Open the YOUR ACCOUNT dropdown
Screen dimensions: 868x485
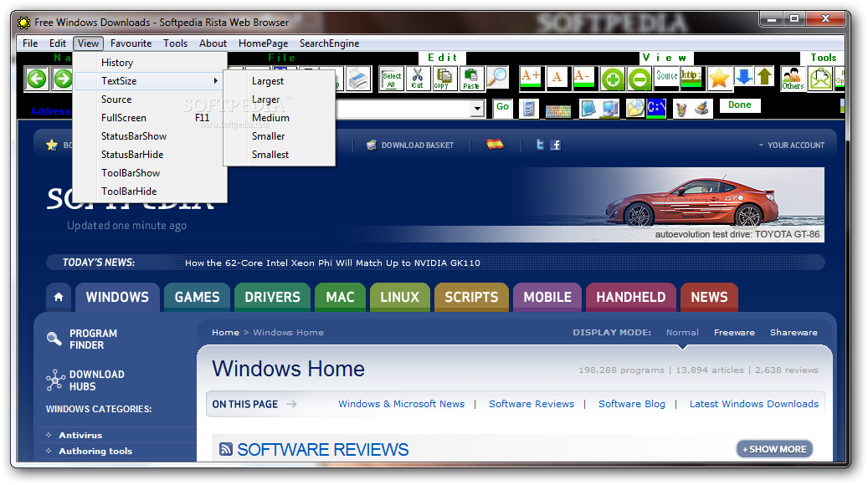pos(792,145)
